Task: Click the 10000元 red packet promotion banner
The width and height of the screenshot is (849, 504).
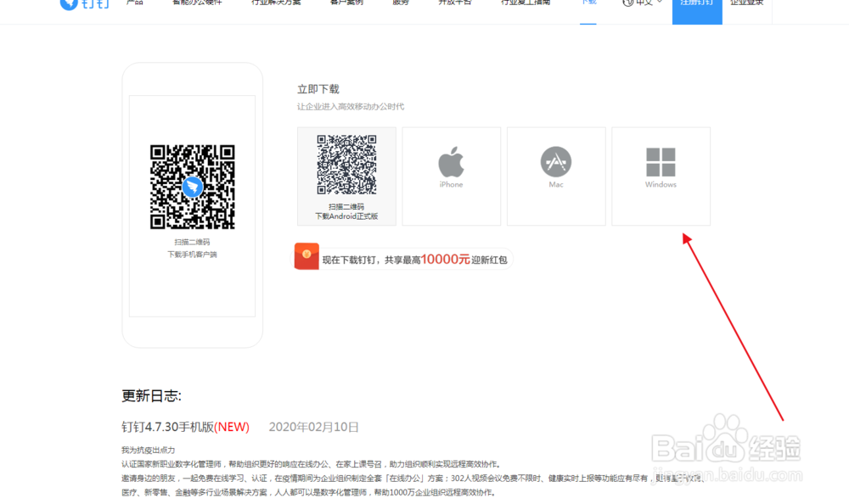Action: point(403,259)
